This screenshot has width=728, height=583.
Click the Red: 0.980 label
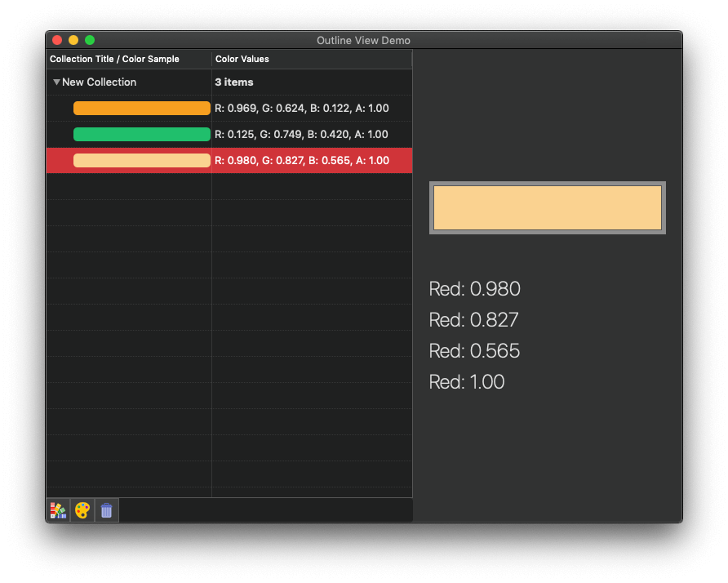[474, 289]
